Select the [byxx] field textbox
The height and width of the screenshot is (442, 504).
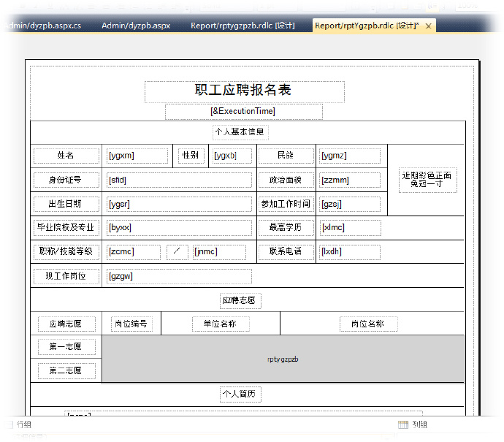click(179, 228)
